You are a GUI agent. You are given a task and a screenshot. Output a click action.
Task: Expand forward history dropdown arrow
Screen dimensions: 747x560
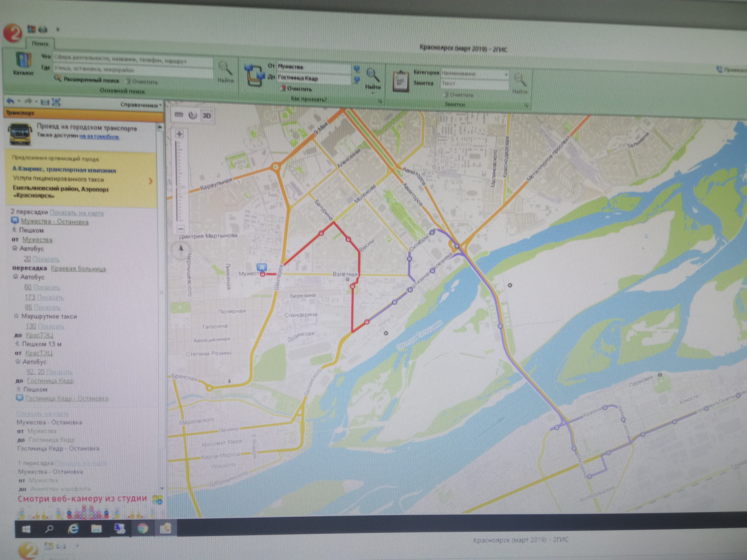36,101
